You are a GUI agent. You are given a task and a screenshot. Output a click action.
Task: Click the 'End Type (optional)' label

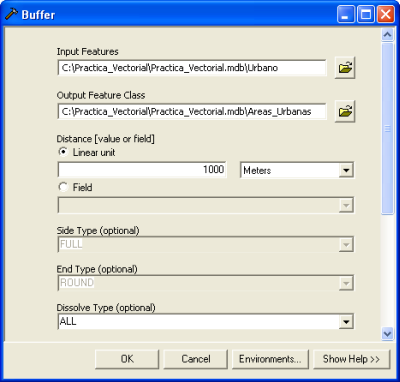pyautogui.click(x=97, y=269)
